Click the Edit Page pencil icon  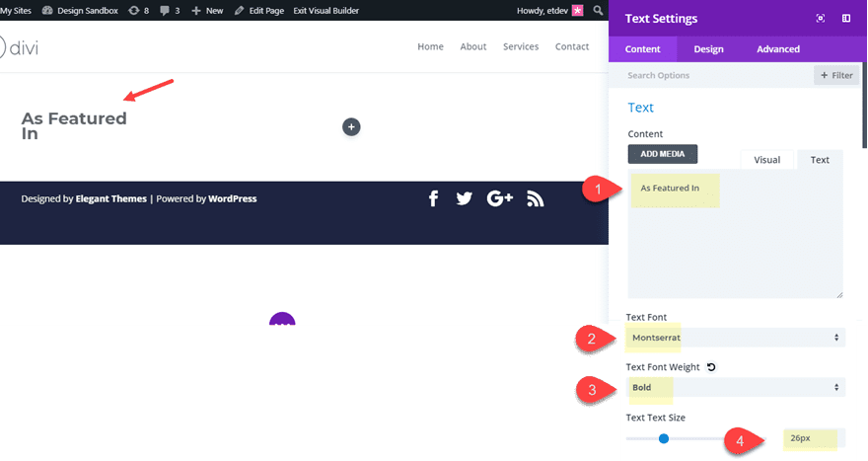(x=239, y=11)
